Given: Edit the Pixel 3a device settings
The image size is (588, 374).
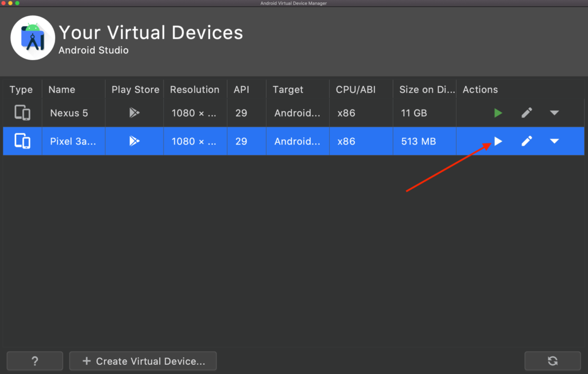Looking at the screenshot, I should [527, 141].
